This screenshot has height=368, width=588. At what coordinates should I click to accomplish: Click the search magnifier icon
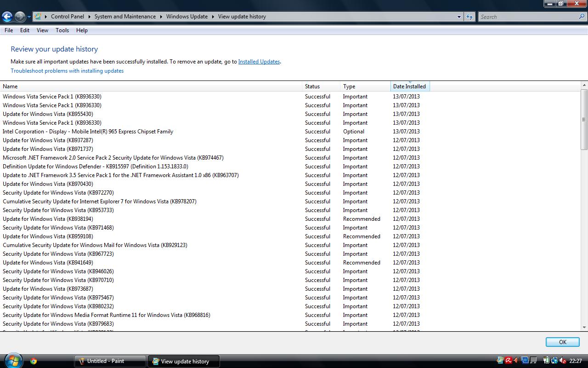(582, 17)
